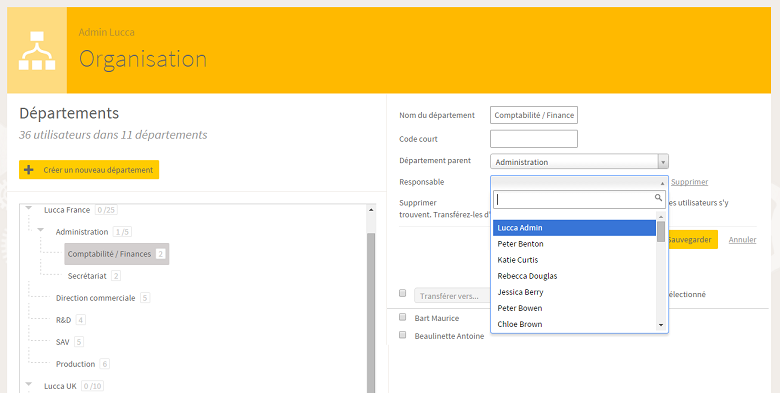Choose Katie Curtis from the list
780x393 pixels.
click(x=574, y=260)
